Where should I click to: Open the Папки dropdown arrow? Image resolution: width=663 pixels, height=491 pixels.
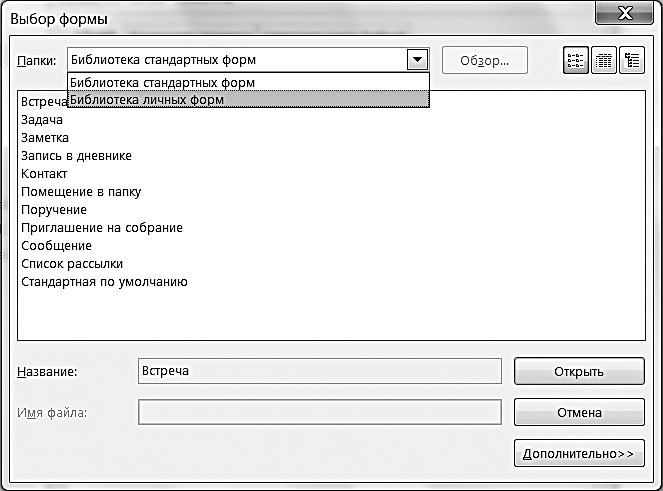tap(417, 60)
